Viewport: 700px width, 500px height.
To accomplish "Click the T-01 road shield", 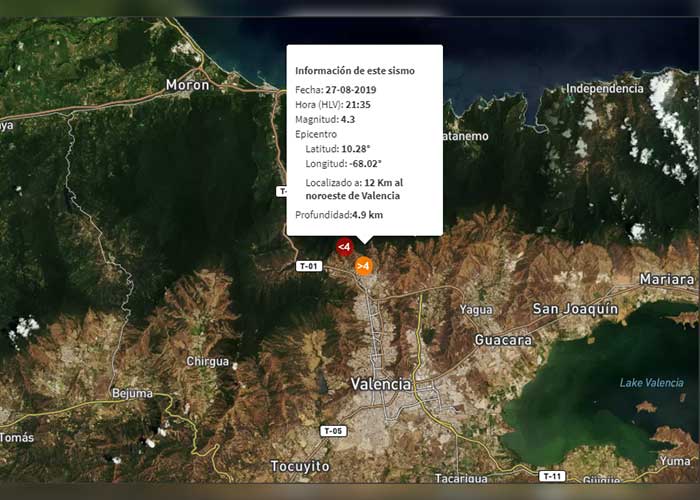I will [309, 266].
